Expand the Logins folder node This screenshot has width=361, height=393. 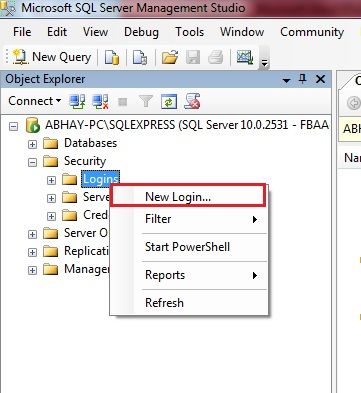pyautogui.click(x=51, y=180)
